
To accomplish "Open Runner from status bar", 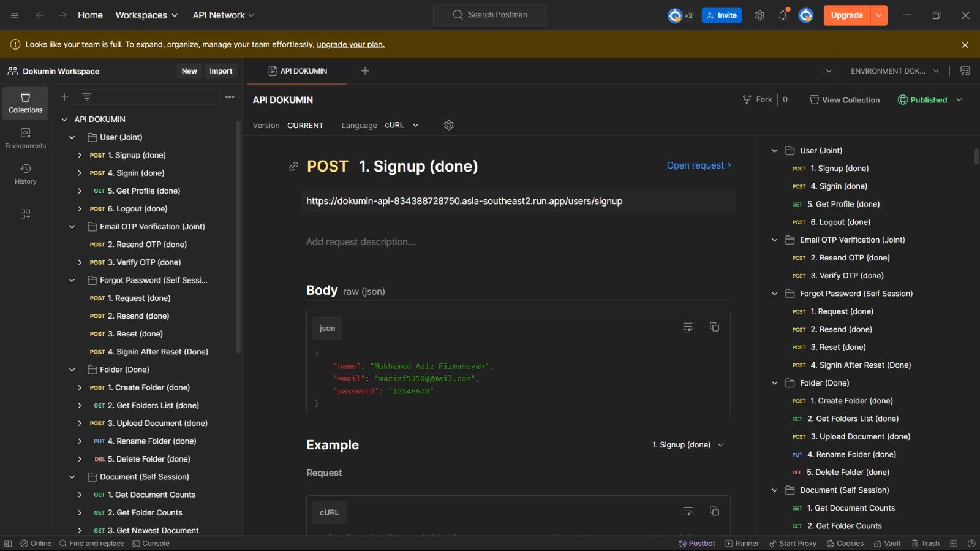I will 742,544.
